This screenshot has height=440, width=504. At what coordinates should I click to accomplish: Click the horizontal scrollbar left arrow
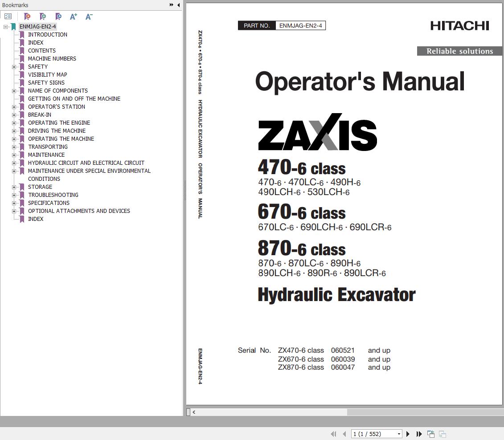point(194,412)
